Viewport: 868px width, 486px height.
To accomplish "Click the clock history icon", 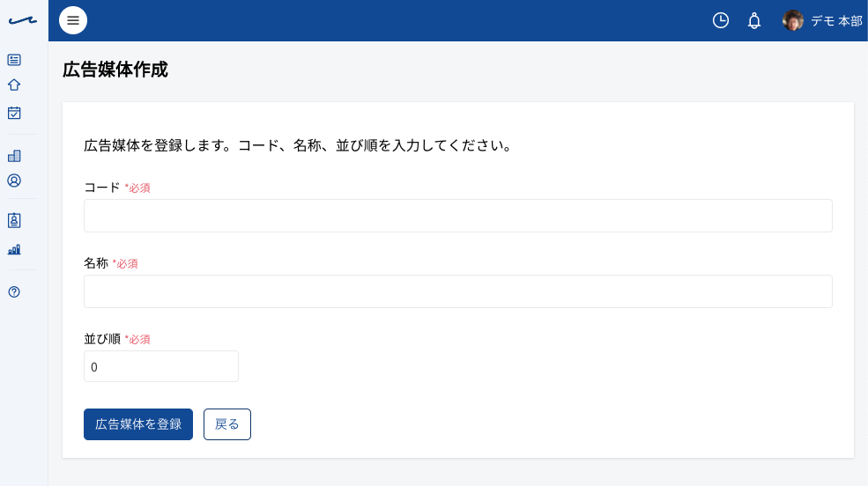I will click(720, 20).
